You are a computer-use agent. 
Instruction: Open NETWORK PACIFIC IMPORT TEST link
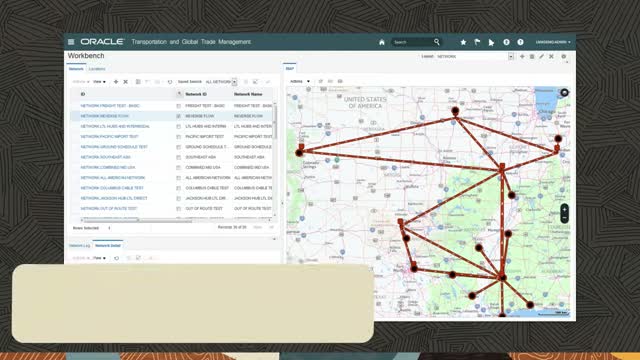click(x=109, y=137)
